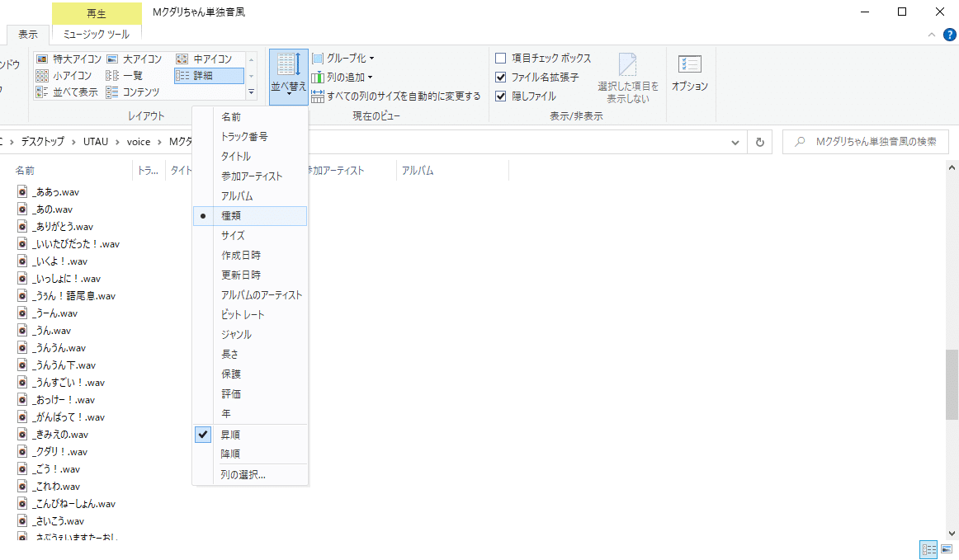
Task: Sort by サイズ
Action: 250,235
